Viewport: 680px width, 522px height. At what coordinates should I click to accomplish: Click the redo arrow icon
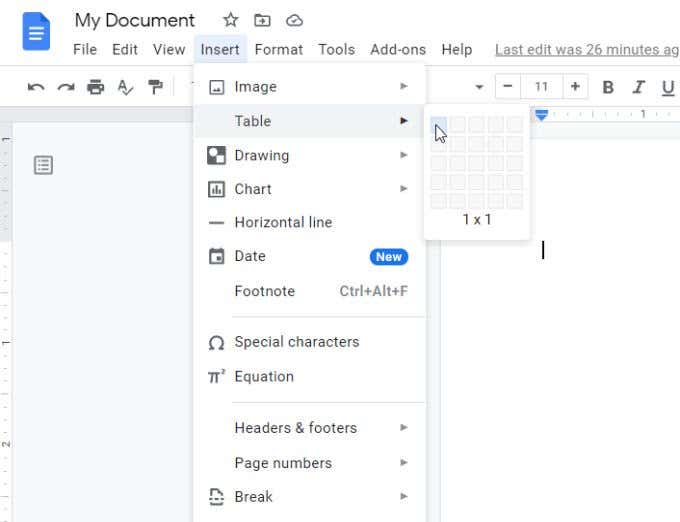[66, 87]
